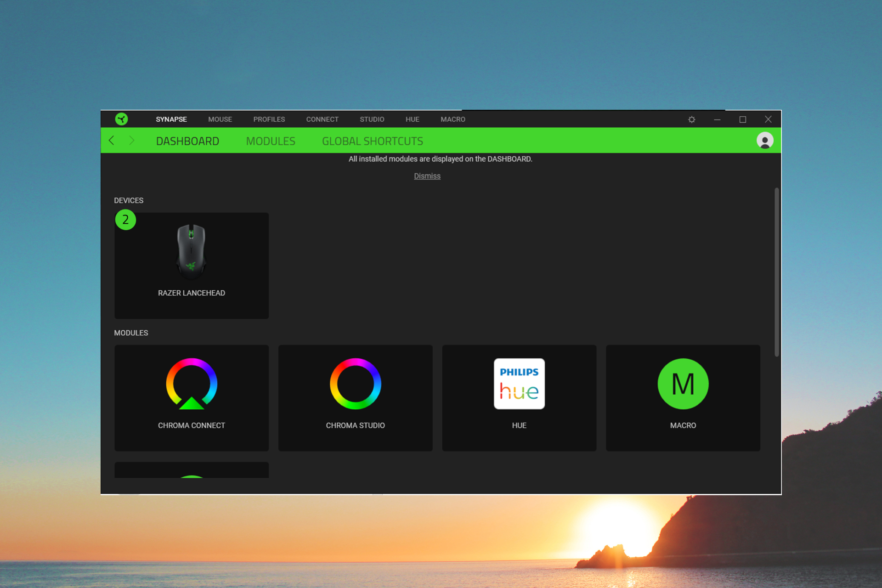
Task: Minimize the Synapse window
Action: 717,119
